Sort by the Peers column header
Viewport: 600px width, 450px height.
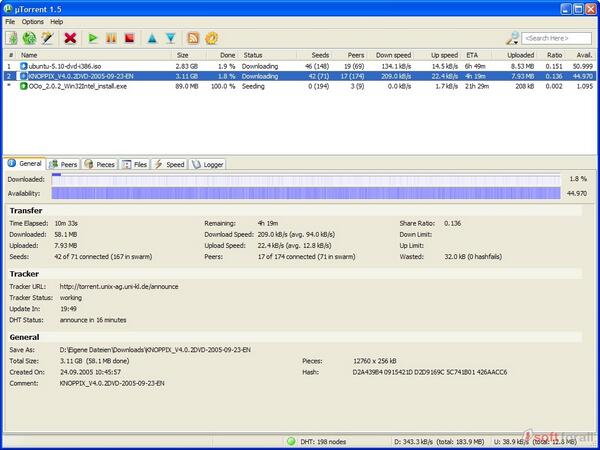(351, 55)
